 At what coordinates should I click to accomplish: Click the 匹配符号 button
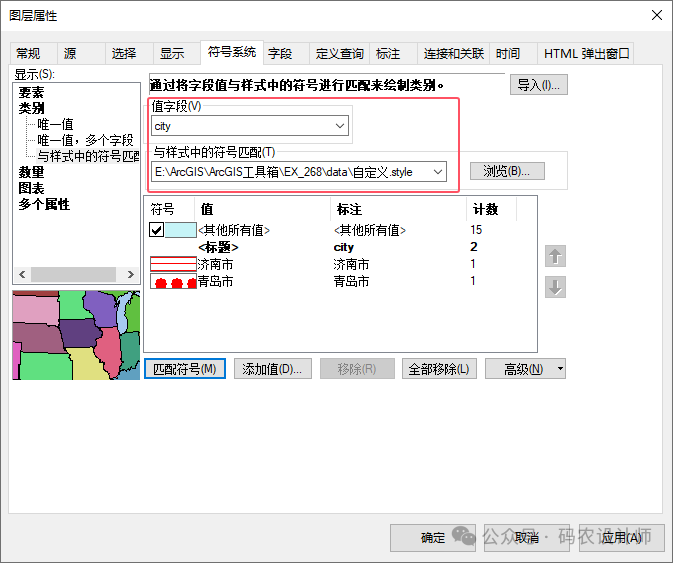(x=185, y=369)
